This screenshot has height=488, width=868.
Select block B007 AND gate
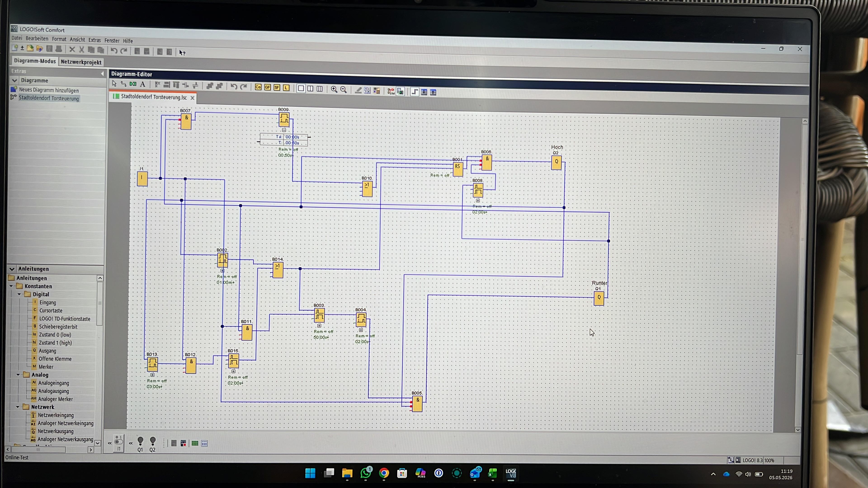pyautogui.click(x=186, y=121)
